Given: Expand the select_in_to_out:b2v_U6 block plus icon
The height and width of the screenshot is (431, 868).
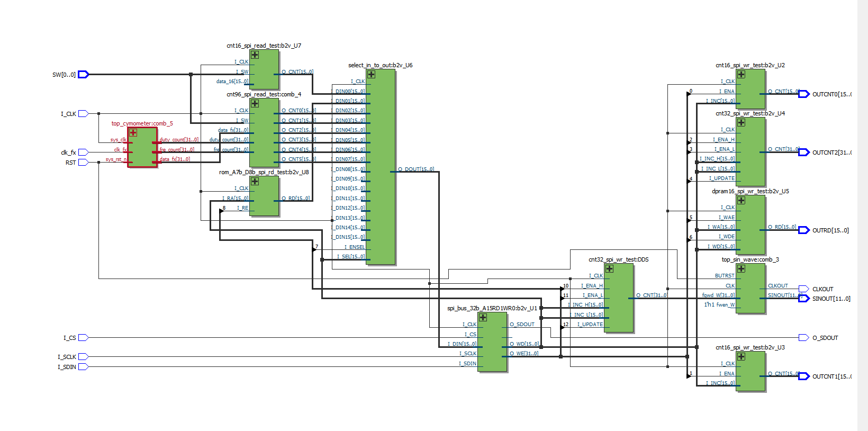Looking at the screenshot, I should (371, 74).
